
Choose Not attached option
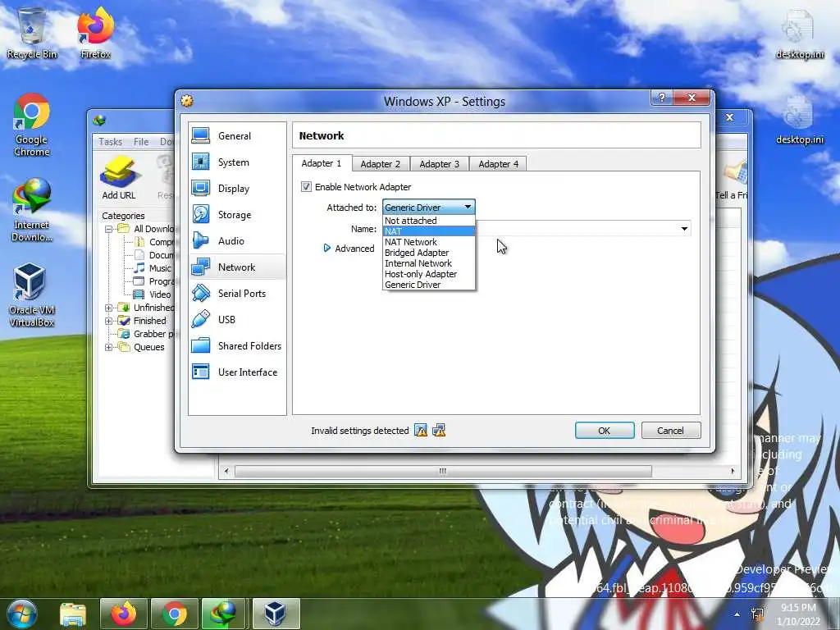428,221
